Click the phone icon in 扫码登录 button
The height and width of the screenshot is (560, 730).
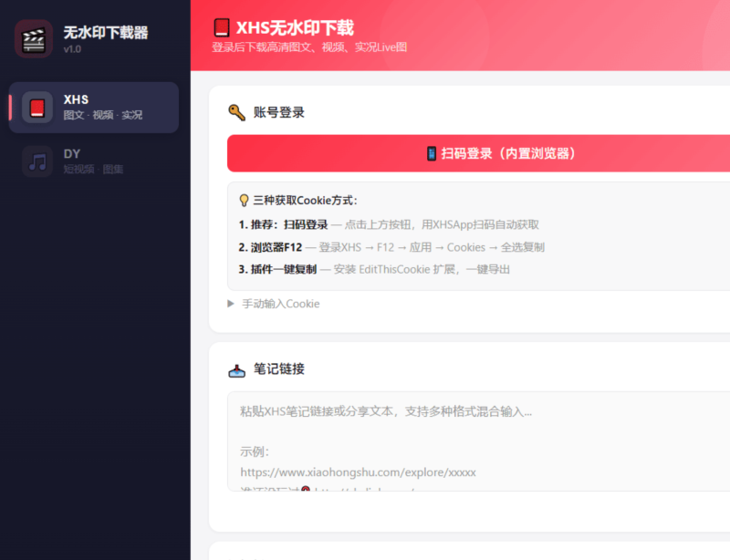pos(432,153)
